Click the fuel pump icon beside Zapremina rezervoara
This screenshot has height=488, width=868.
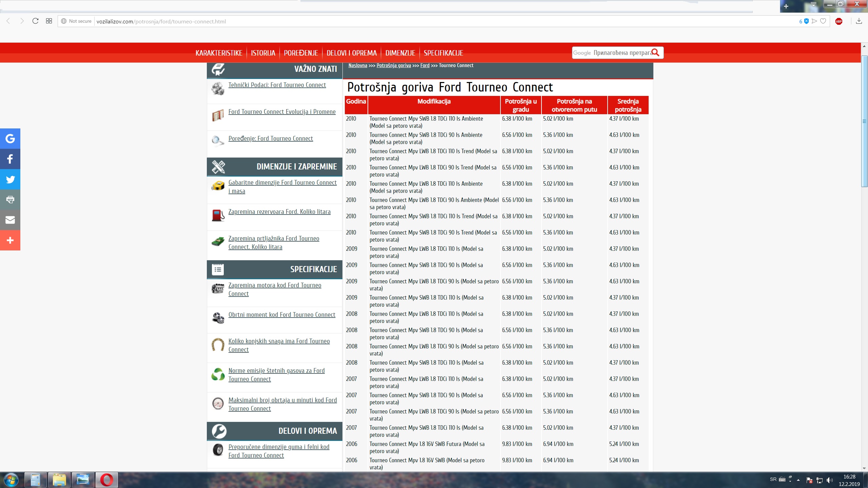coord(218,215)
